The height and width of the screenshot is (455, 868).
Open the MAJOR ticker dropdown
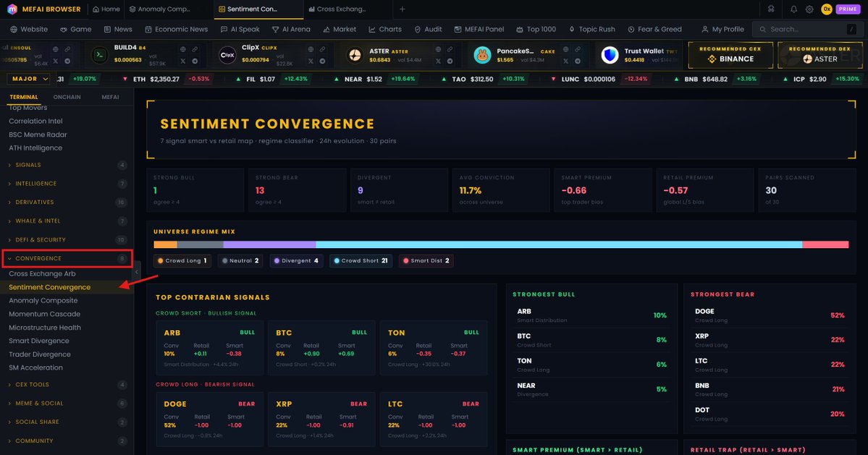[x=28, y=79]
